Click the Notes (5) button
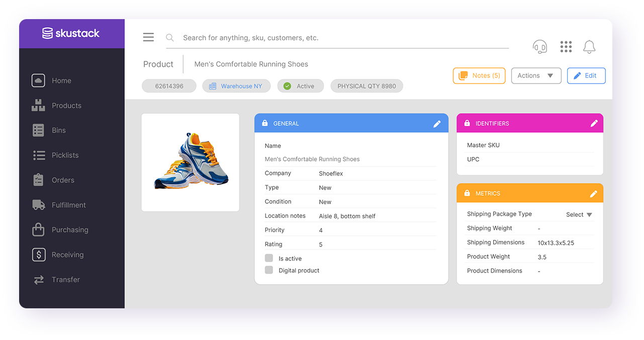644x340 pixels. (x=479, y=75)
